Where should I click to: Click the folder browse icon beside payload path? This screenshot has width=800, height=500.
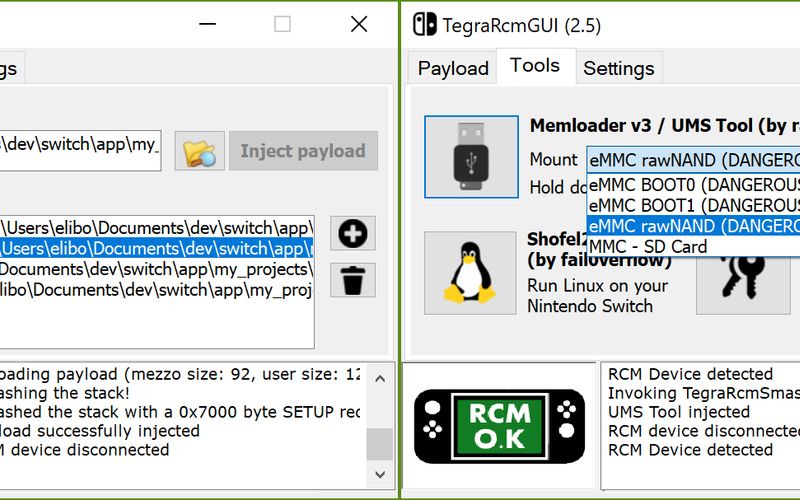pyautogui.click(x=200, y=152)
